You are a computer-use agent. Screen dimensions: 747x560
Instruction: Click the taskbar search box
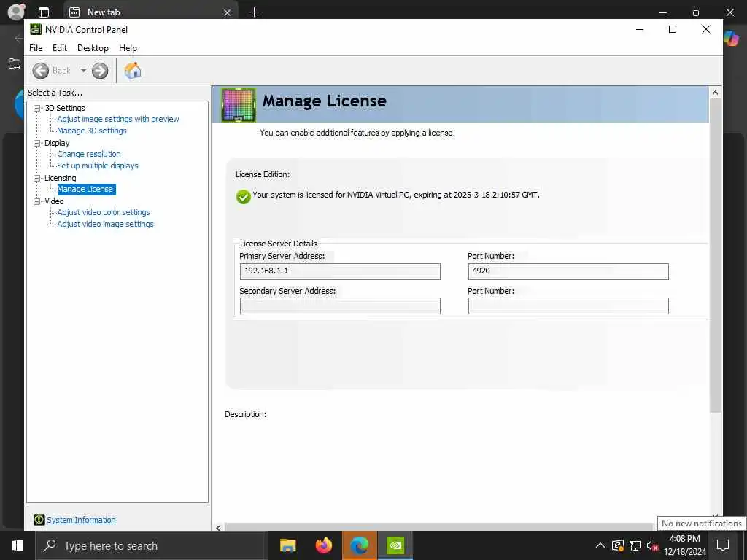[x=152, y=545]
